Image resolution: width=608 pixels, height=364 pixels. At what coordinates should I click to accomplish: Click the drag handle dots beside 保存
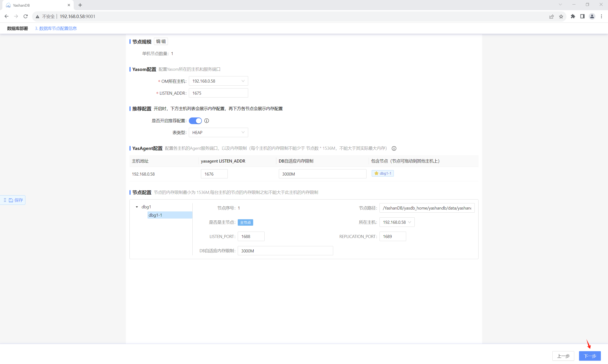[5, 200]
